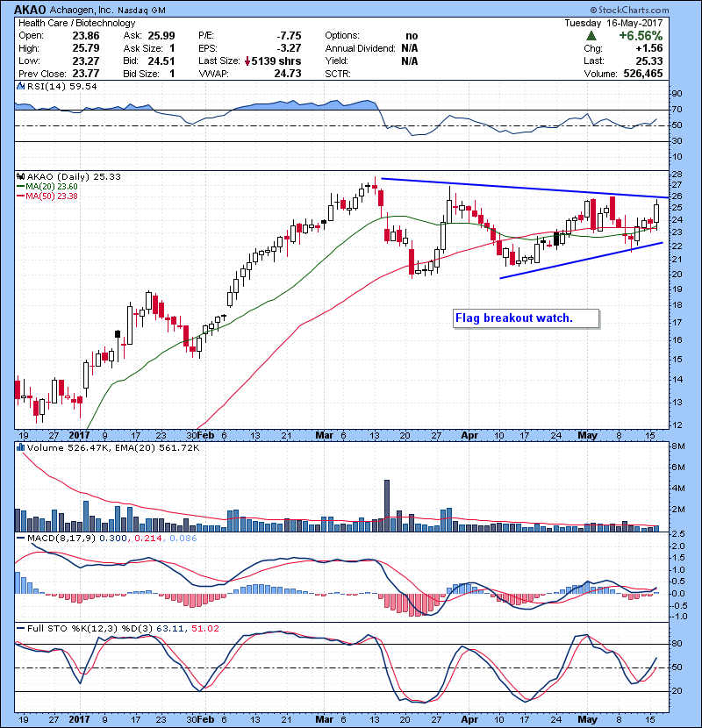Click the SCTR label
This screenshot has width=702, height=728.
tap(338, 74)
